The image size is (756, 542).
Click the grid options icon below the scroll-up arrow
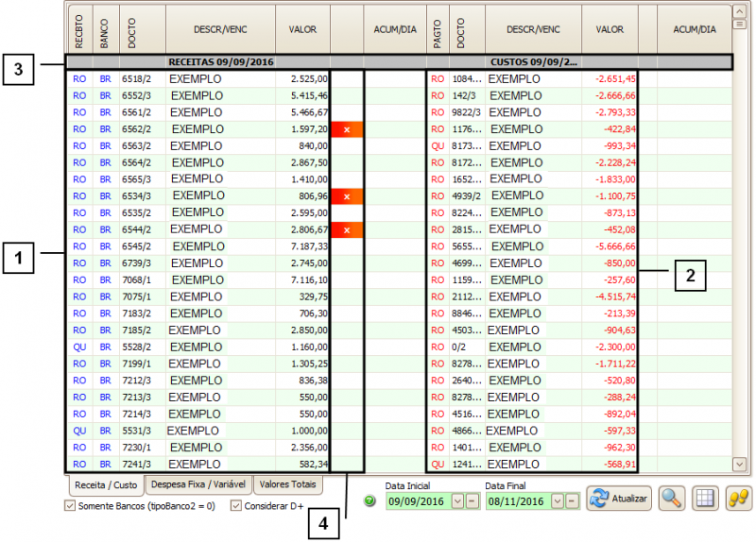739,25
